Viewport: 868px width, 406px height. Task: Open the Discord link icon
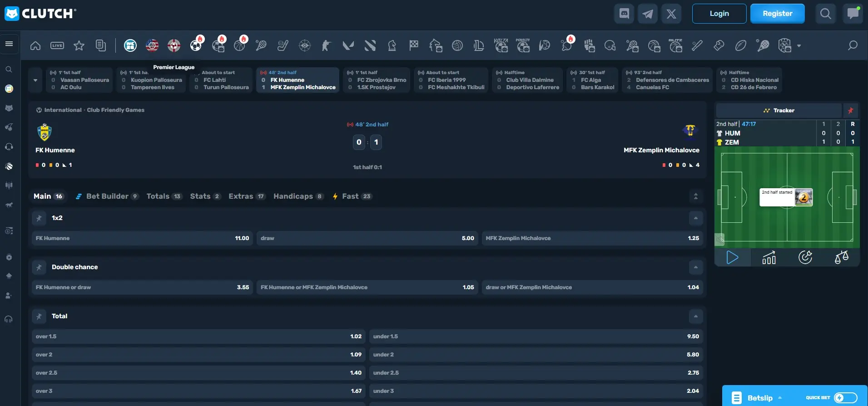click(625, 14)
